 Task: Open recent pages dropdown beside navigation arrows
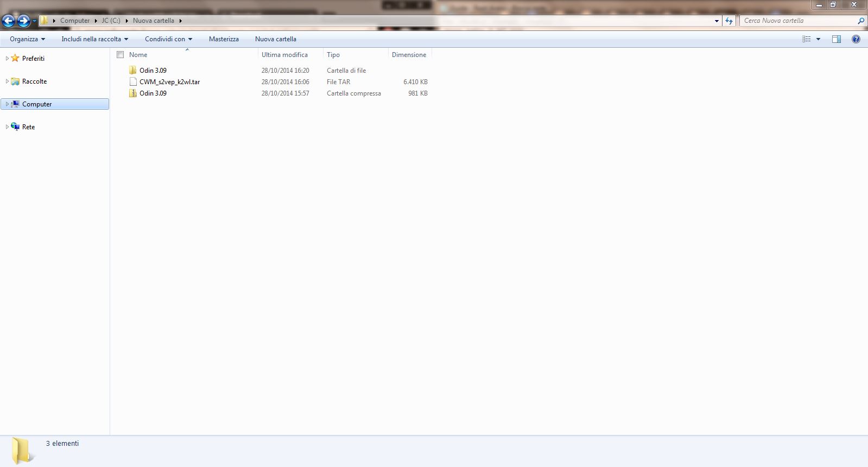[x=34, y=21]
